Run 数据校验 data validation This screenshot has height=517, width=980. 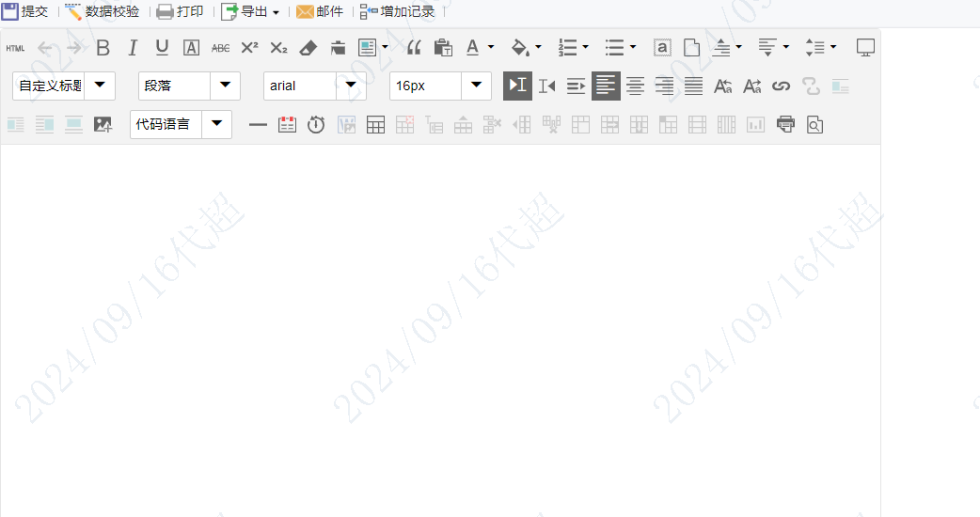click(x=103, y=11)
